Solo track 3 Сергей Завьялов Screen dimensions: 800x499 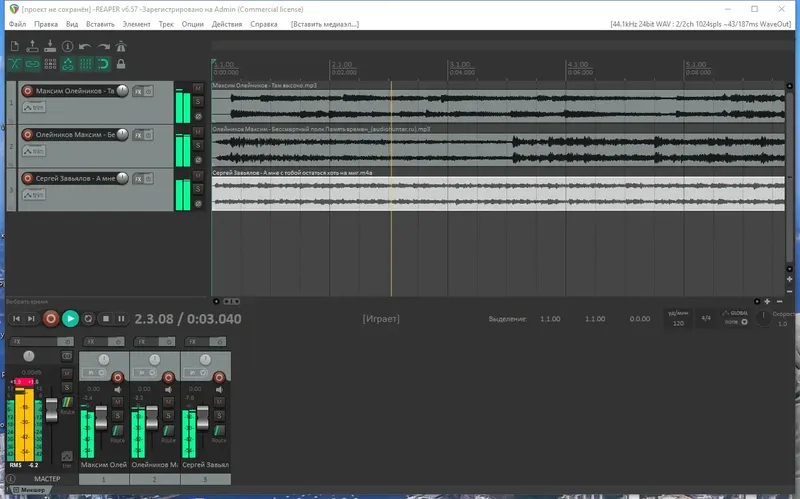click(x=198, y=189)
